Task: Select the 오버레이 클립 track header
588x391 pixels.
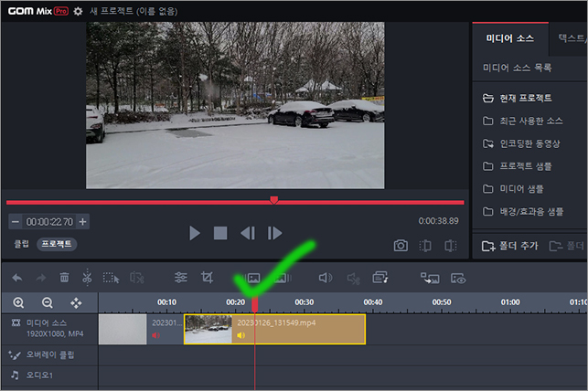Action: tap(50, 354)
